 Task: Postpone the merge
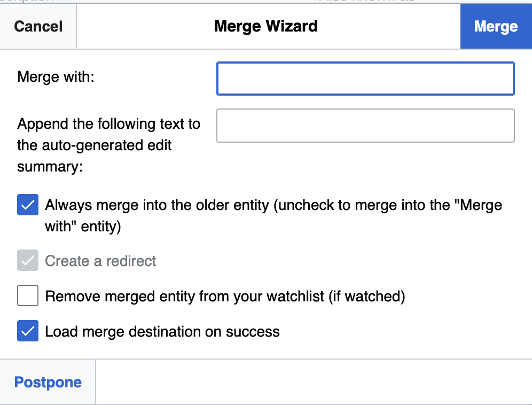[x=48, y=383]
